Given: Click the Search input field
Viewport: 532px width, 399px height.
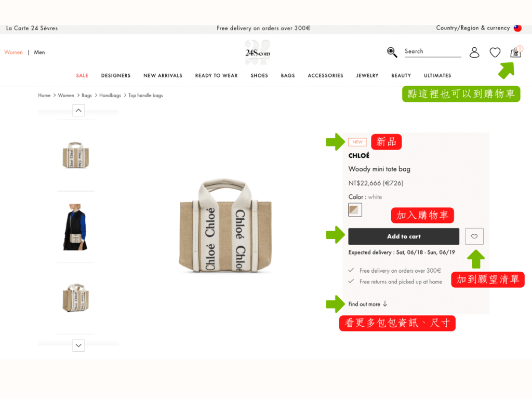Looking at the screenshot, I should (x=433, y=51).
